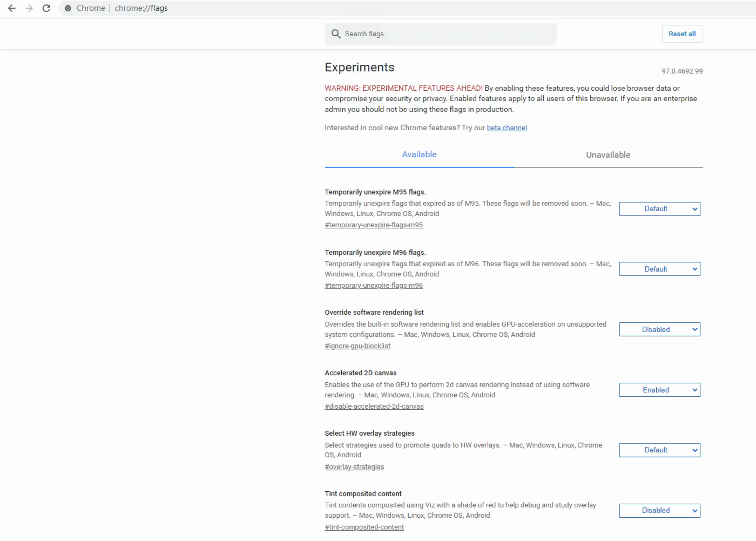This screenshot has width=756, height=541.
Task: Click the #tint-composited-content anchor link
Action: coord(364,527)
